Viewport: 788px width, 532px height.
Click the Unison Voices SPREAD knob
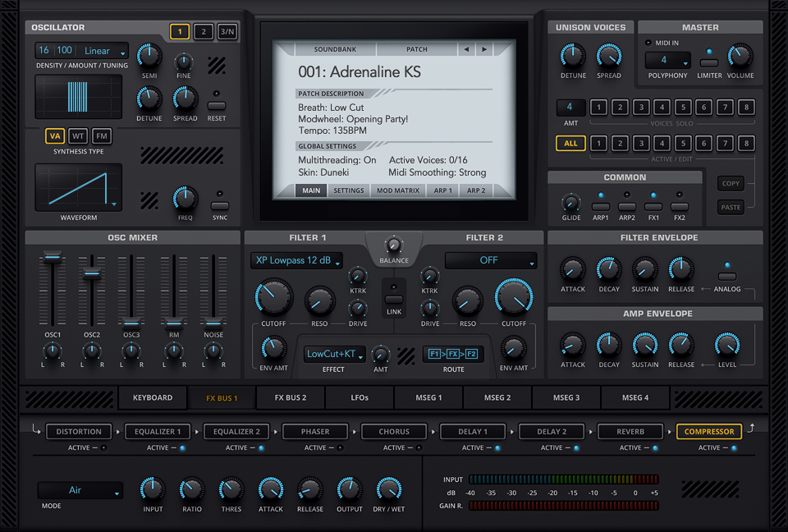(x=608, y=57)
